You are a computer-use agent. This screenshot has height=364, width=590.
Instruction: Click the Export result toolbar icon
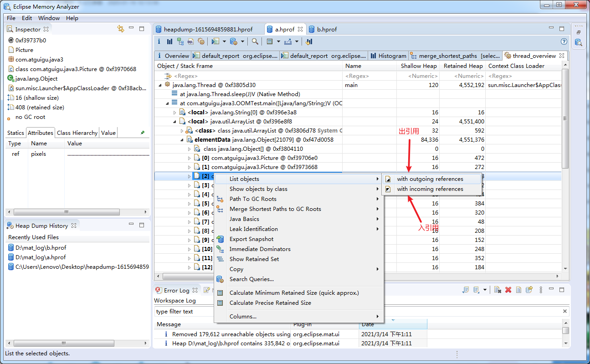tap(287, 41)
